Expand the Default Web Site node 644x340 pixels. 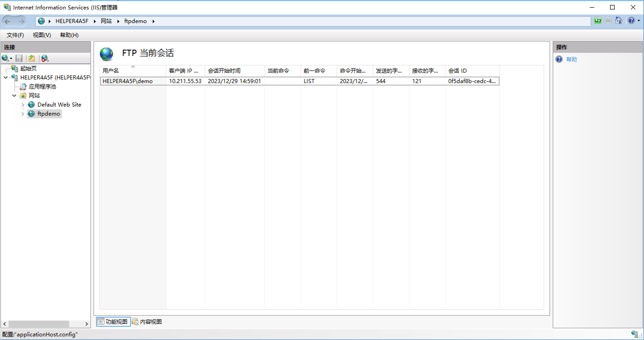tap(23, 105)
